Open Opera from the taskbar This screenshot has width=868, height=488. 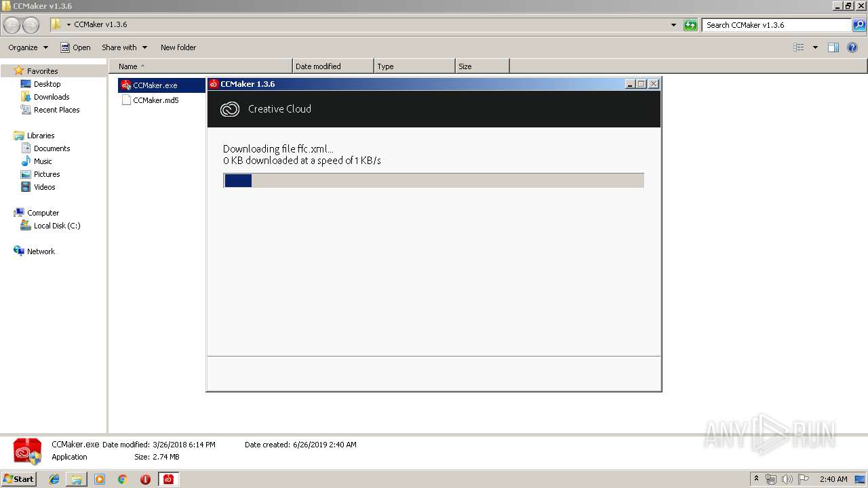[x=145, y=479]
